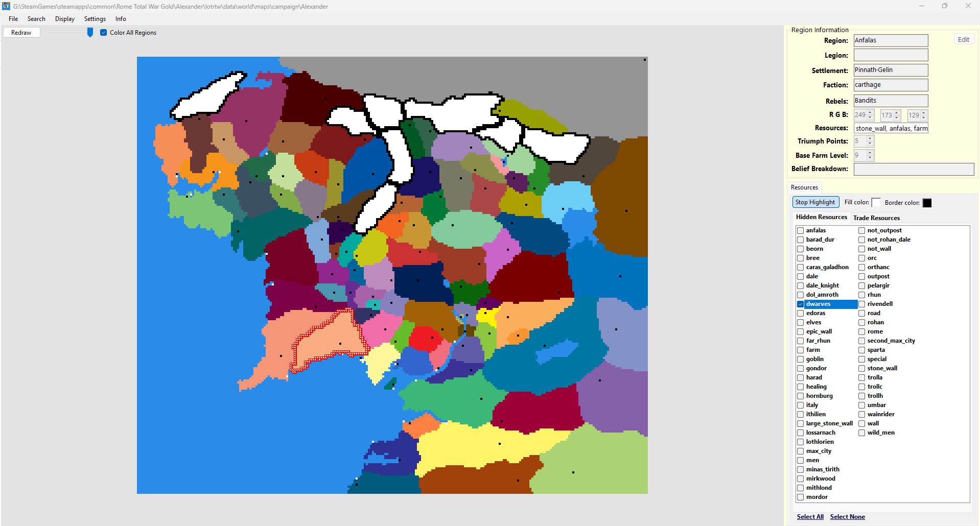The width and height of the screenshot is (980, 526).
Task: Check the wild_men resource checkbox
Action: coord(862,433)
